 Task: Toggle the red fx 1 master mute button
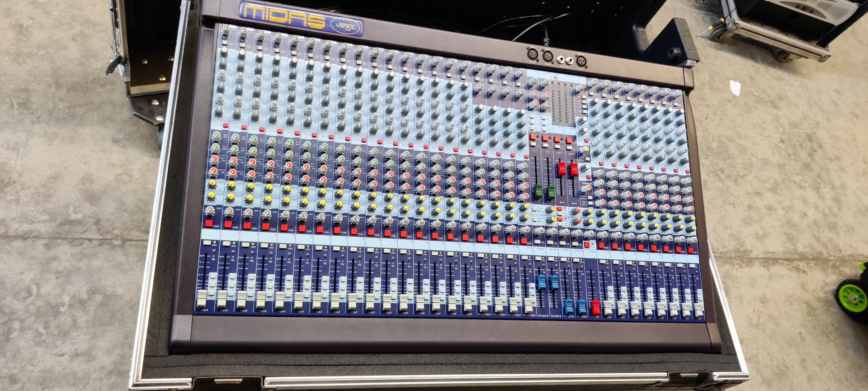[533, 137]
